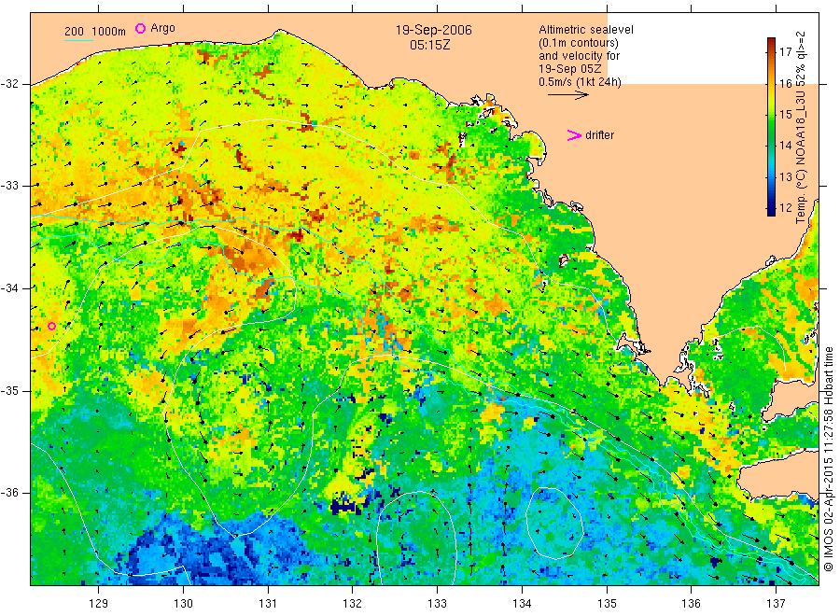Click the magenta Argo circle legend icon

(x=140, y=28)
